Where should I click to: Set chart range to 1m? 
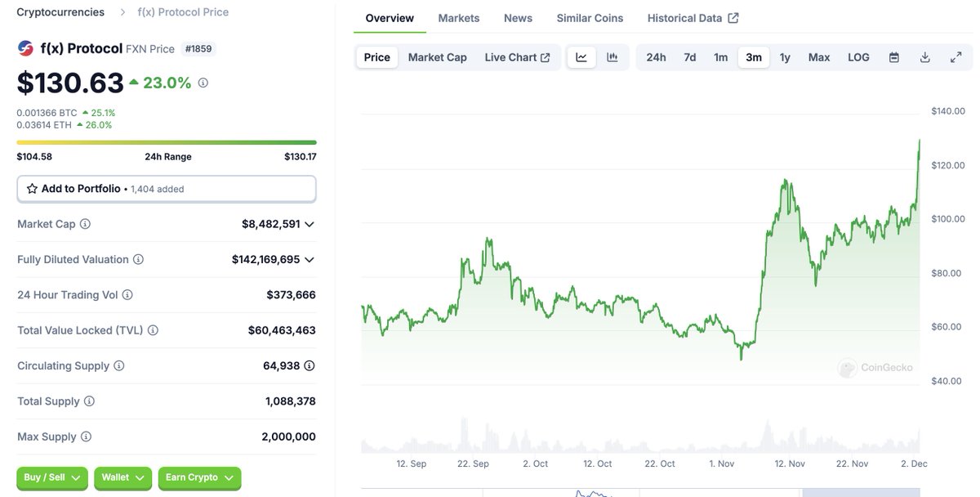[x=721, y=57]
